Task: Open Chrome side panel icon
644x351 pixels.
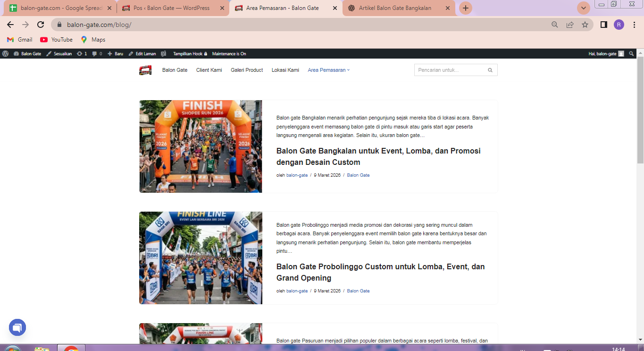Action: tap(603, 25)
